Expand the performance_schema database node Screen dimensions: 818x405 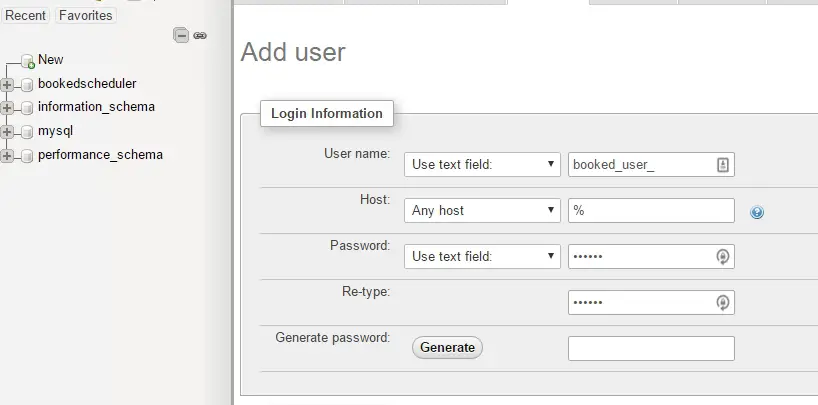(x=7, y=156)
